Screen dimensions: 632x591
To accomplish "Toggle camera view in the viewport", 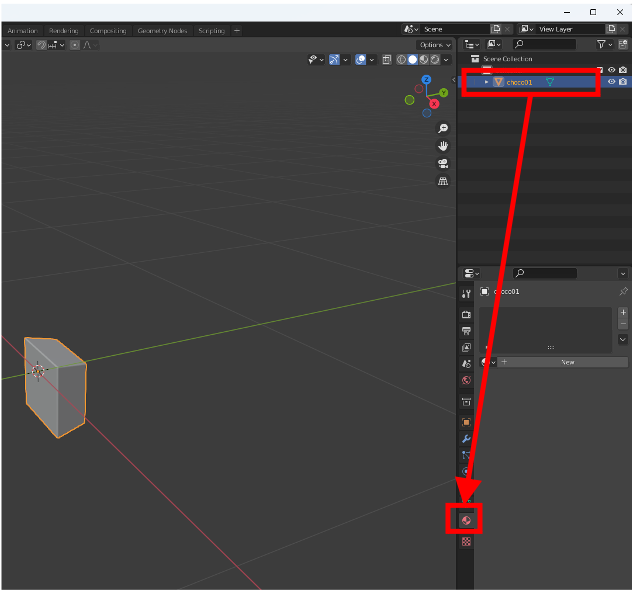I will click(x=443, y=164).
